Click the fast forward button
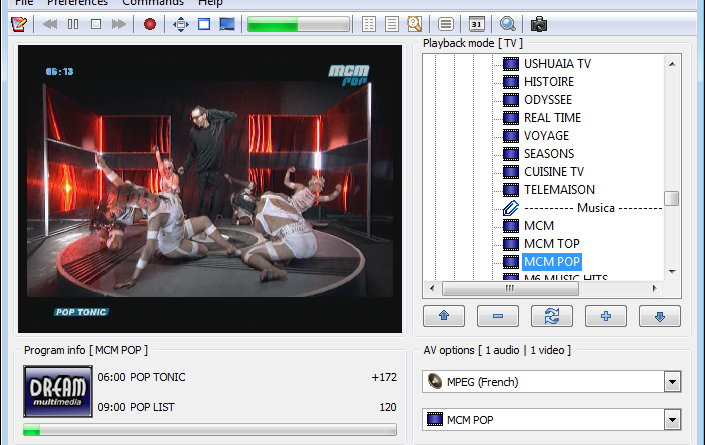Screen dimensions: 705x445 click(x=119, y=24)
